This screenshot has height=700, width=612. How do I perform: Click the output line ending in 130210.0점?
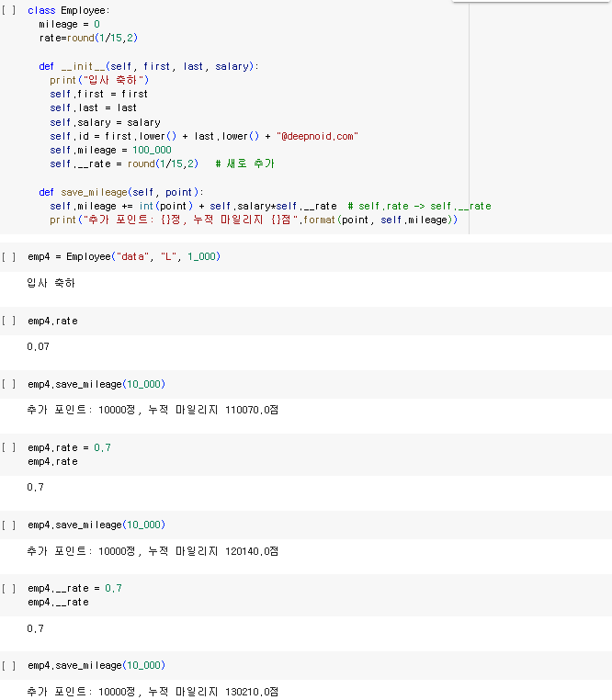pos(153,692)
